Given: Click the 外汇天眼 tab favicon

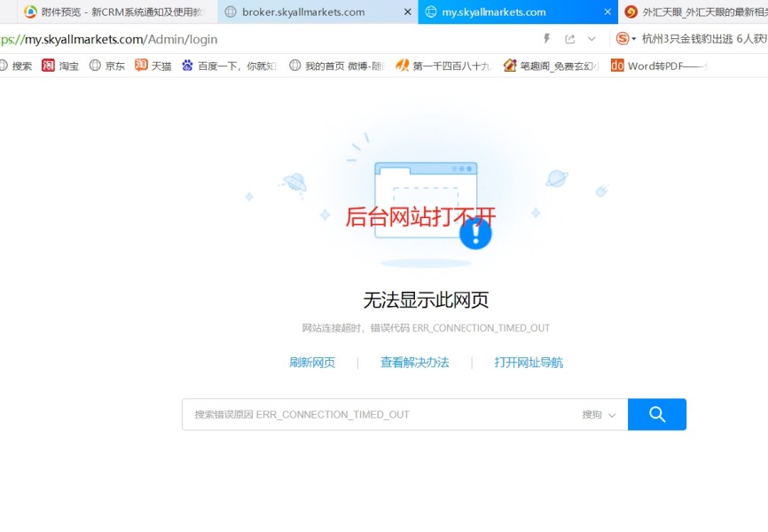Looking at the screenshot, I should 631,12.
